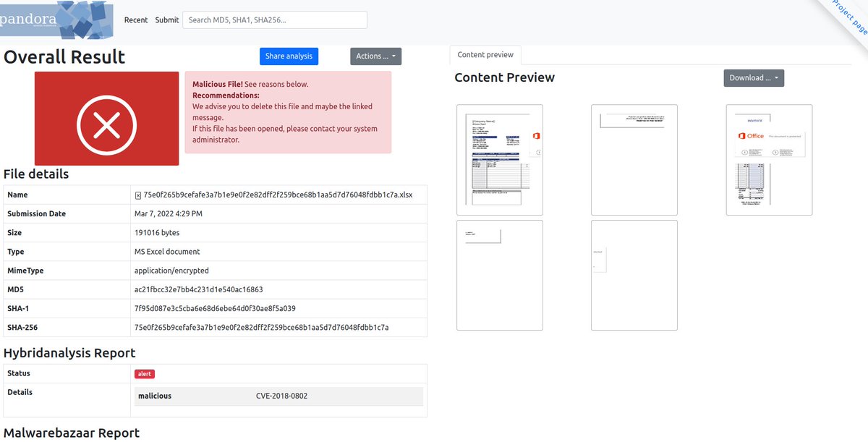Click the size value 191016 bytes
This screenshot has width=868, height=442.
[x=157, y=233]
